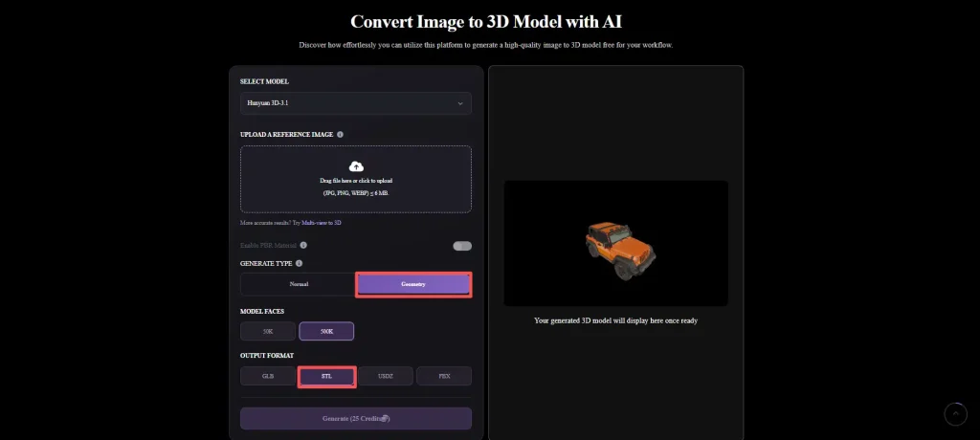The height and width of the screenshot is (440, 980).
Task: Click the heading 'Convert Image to 3D Model with AI'
Action: tap(485, 22)
